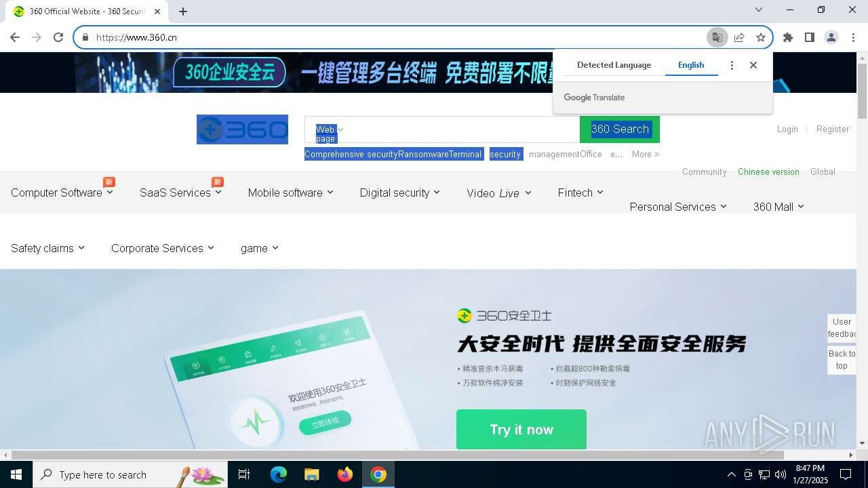Focus the taskbar search box

(130, 474)
